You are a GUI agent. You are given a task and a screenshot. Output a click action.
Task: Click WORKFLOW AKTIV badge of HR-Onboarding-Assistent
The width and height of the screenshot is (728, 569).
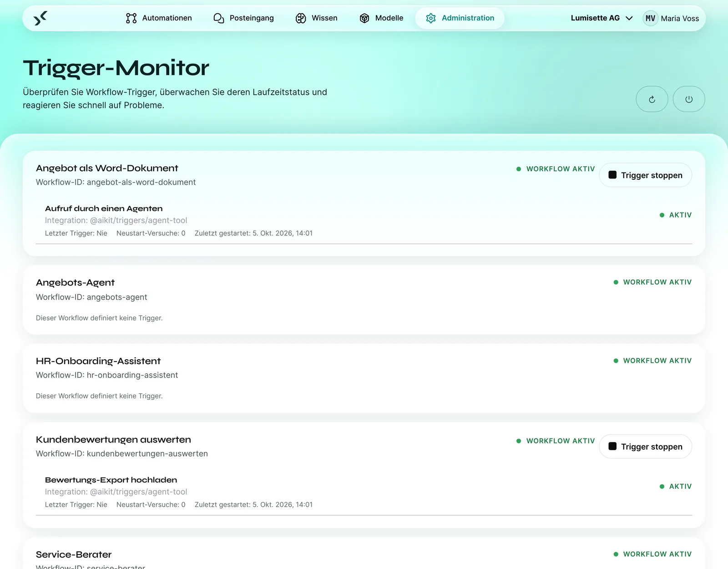(x=652, y=361)
